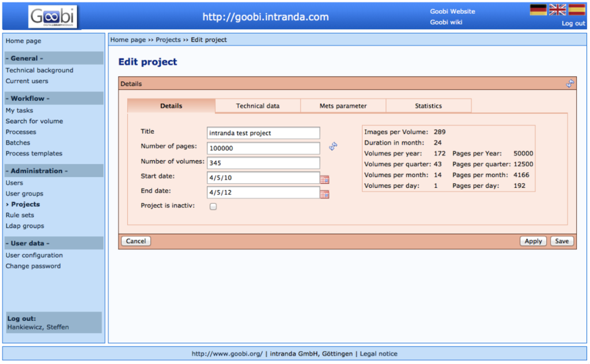Click the Apply button
Viewport: 590px width, 364px height.
533,241
